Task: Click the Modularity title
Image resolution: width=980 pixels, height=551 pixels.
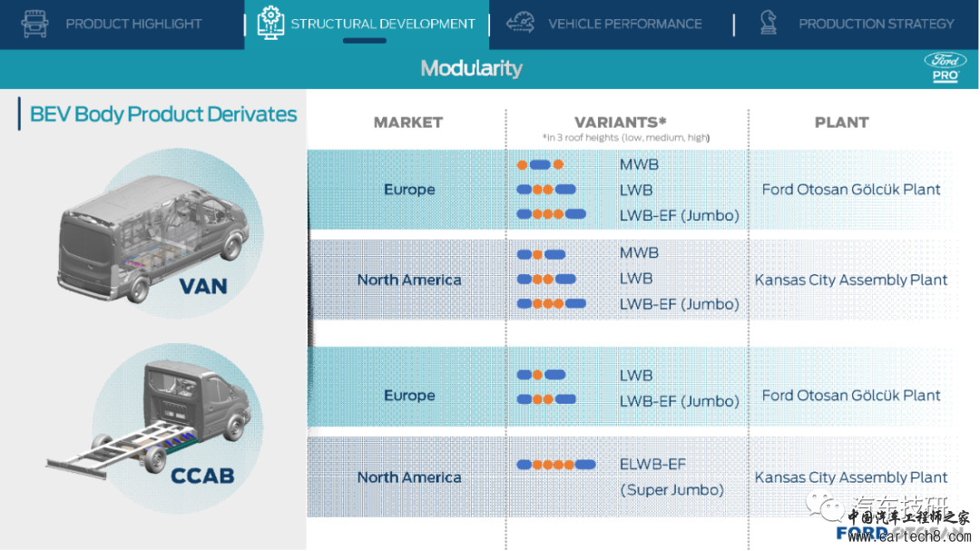Action: (x=471, y=68)
